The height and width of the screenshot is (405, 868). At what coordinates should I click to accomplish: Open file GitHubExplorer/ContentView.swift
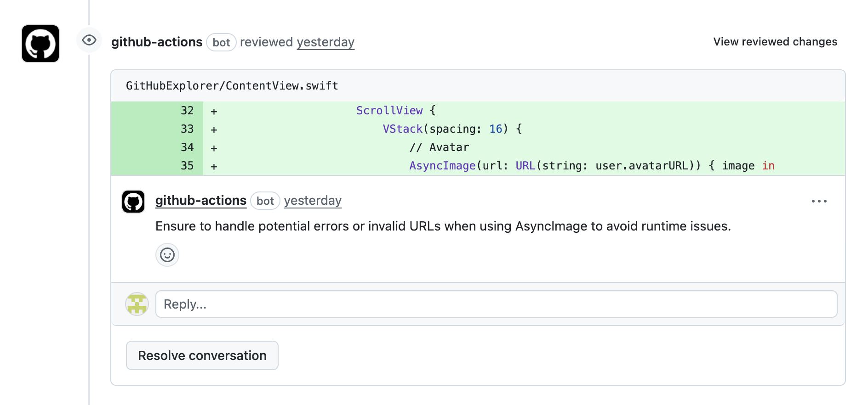[232, 86]
